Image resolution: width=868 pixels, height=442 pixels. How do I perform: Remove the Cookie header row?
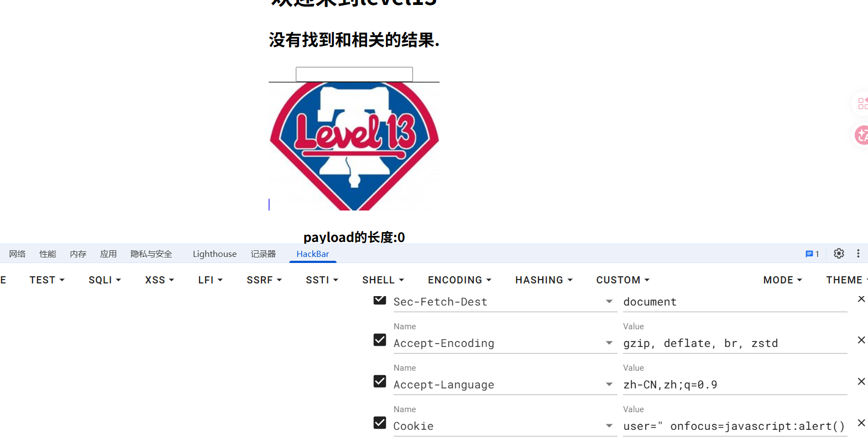(861, 423)
